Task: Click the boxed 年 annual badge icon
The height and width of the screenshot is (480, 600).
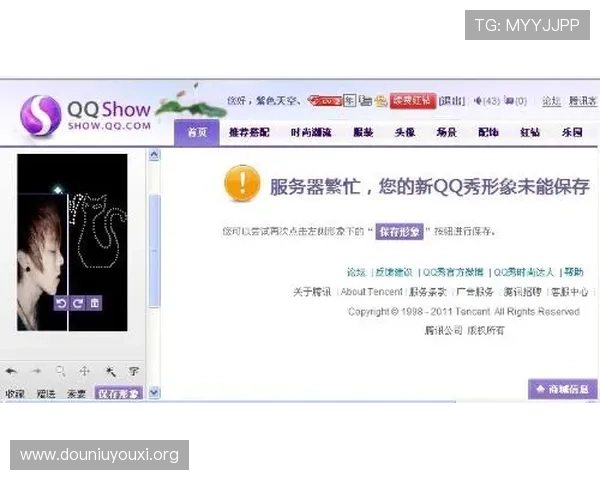Action: [x=349, y=101]
